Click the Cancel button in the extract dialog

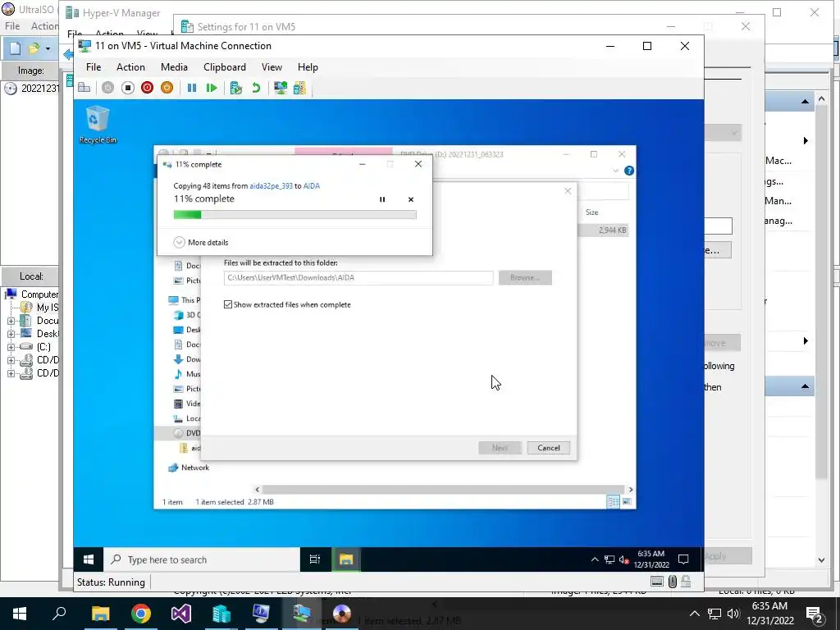(x=549, y=448)
